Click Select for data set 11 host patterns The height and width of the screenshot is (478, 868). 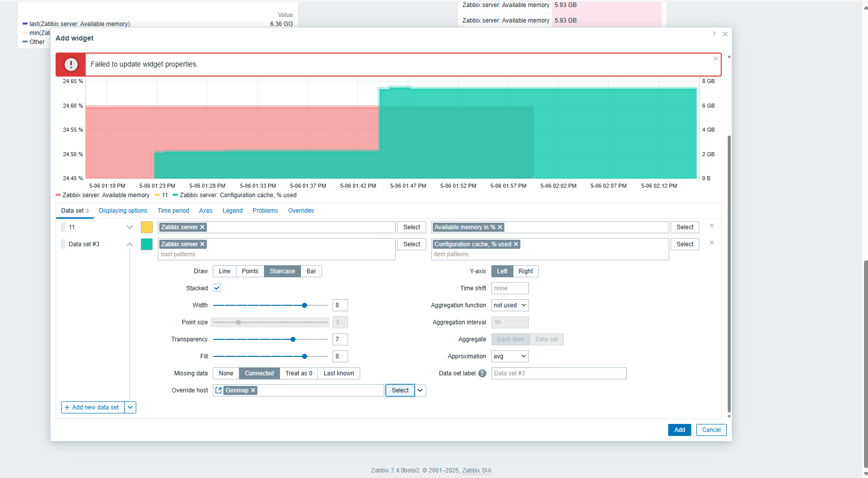pos(412,227)
